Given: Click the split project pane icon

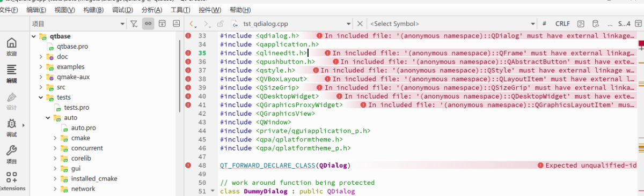Looking at the screenshot, I should click(162, 24).
